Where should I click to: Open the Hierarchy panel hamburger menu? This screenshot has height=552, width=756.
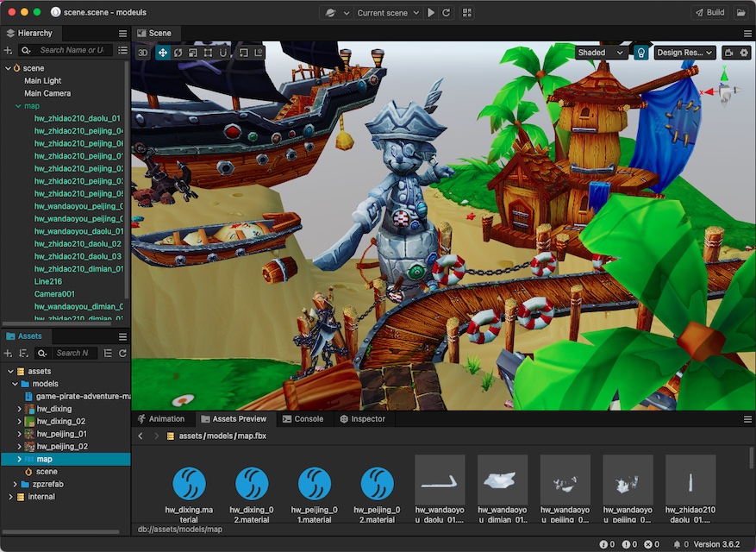pyautogui.click(x=123, y=34)
